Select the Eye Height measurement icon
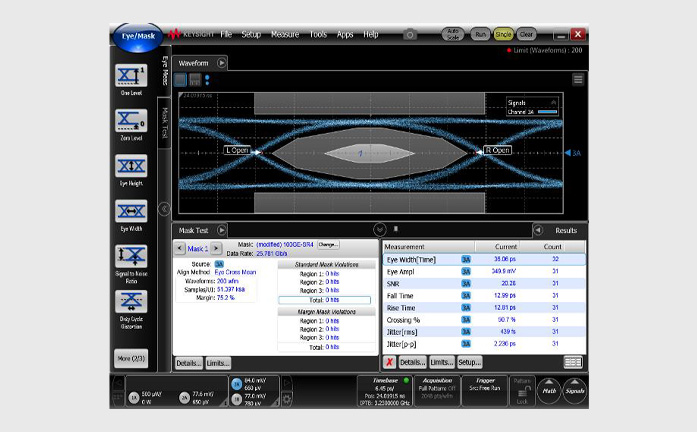697x432 pixels. coord(131,166)
